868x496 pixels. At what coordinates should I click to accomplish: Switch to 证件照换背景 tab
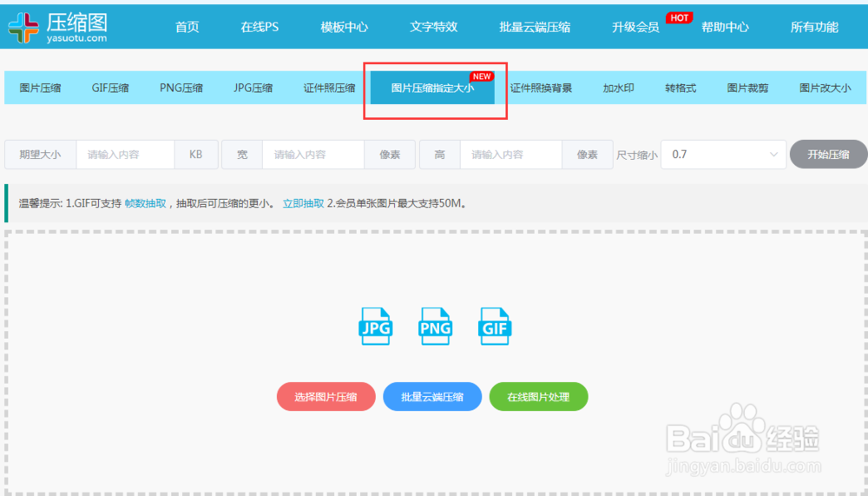pyautogui.click(x=541, y=88)
